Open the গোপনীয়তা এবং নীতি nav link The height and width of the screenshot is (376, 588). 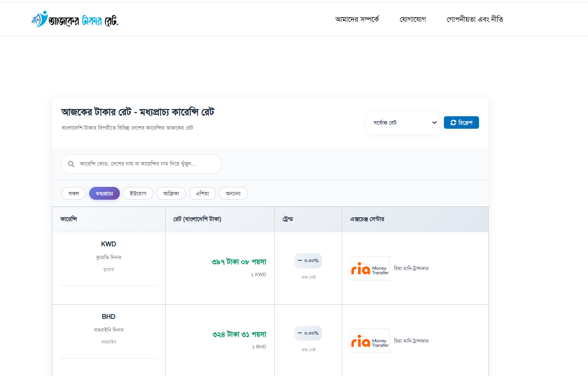point(475,19)
